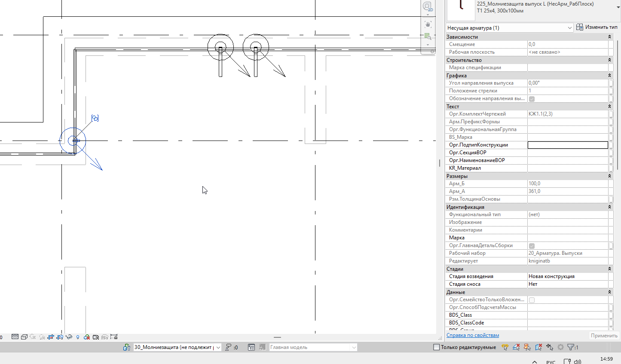Show hidden system tray icons chevron
This screenshot has height=364, width=621.
[x=535, y=362]
